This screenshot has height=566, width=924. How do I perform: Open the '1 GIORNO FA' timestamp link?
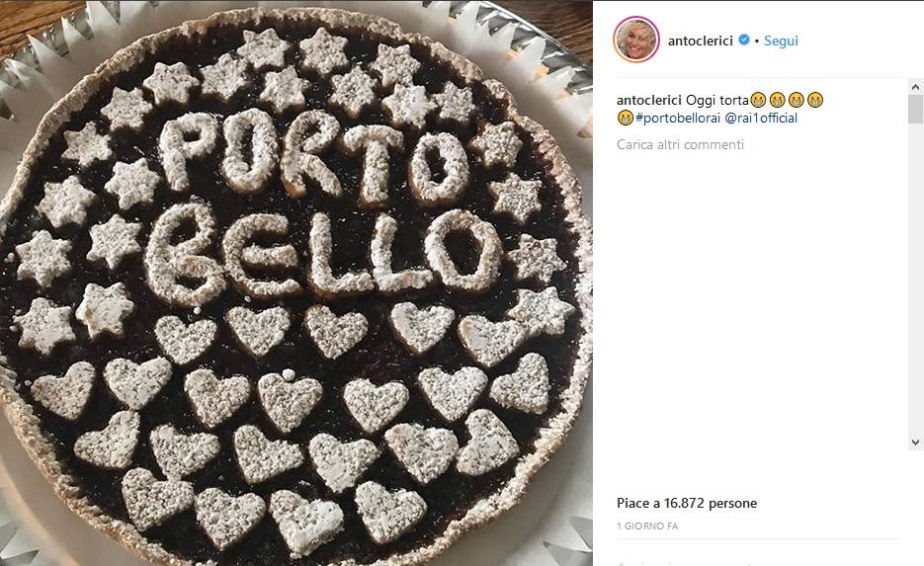point(647,526)
